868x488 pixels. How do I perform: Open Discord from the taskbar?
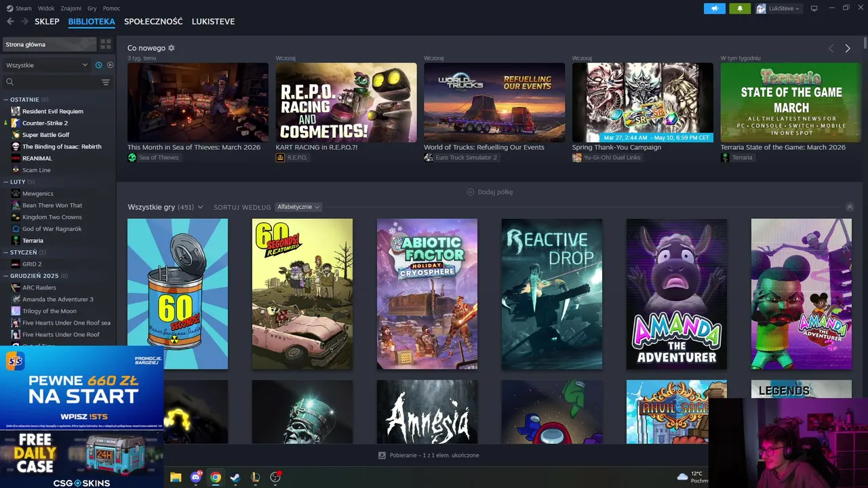tap(196, 477)
